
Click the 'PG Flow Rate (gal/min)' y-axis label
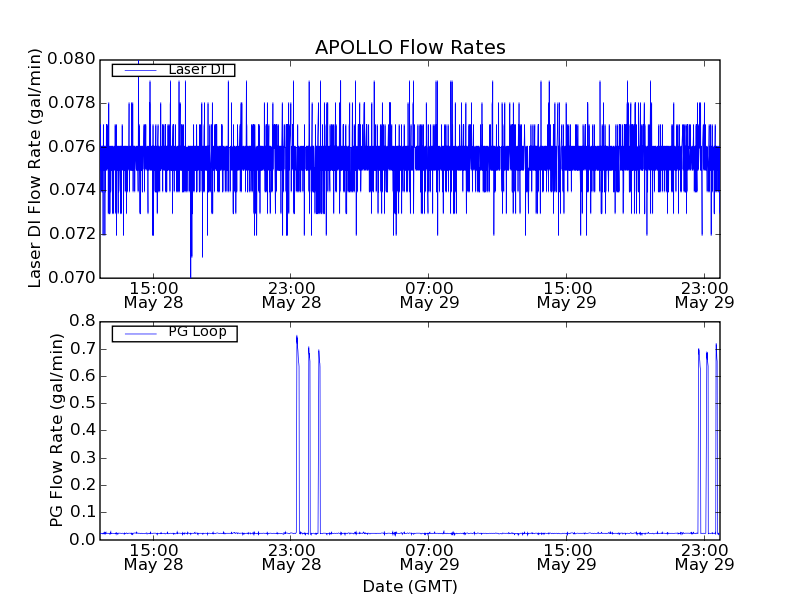57,430
